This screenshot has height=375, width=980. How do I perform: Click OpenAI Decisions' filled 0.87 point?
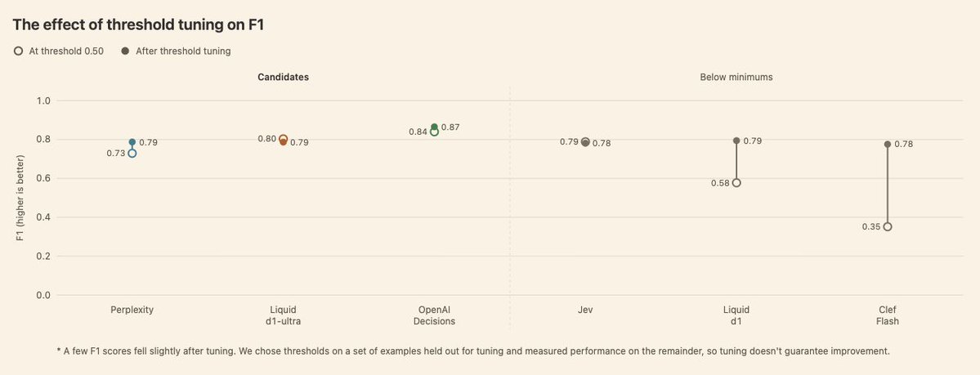pos(434,127)
